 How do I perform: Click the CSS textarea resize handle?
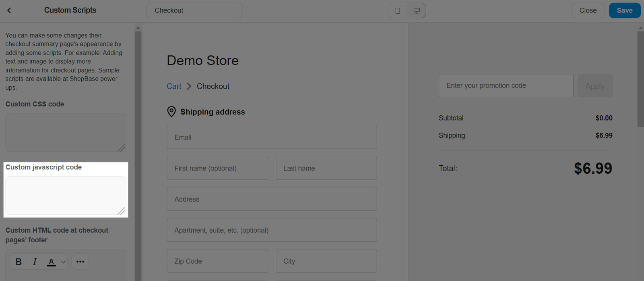(x=122, y=148)
